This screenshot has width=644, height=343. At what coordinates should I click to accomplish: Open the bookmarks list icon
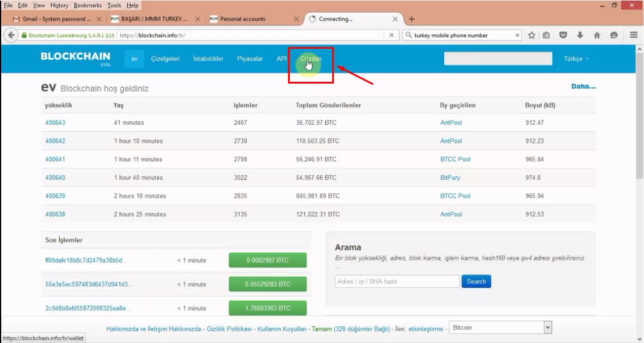(x=546, y=35)
